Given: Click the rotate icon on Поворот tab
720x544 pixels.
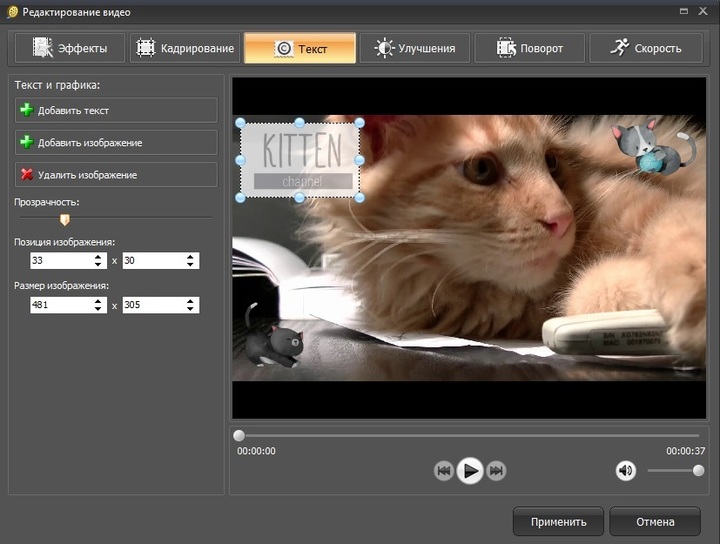Looking at the screenshot, I should pos(506,48).
